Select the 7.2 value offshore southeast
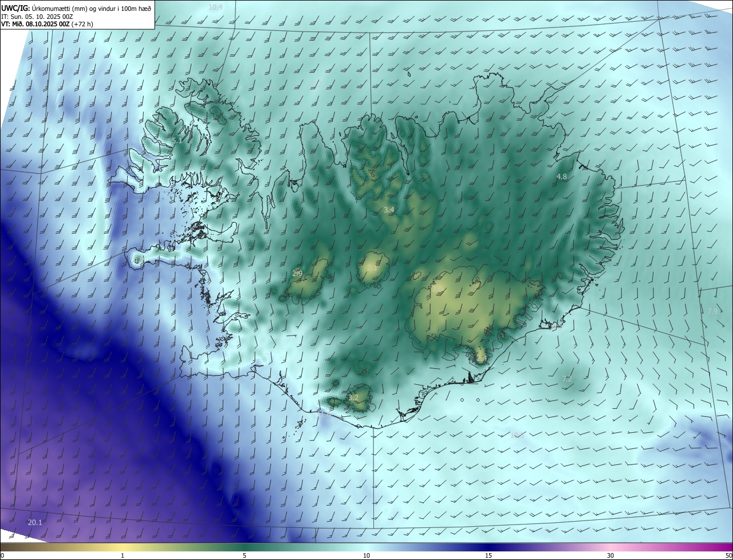The height and width of the screenshot is (560, 733). (x=568, y=378)
